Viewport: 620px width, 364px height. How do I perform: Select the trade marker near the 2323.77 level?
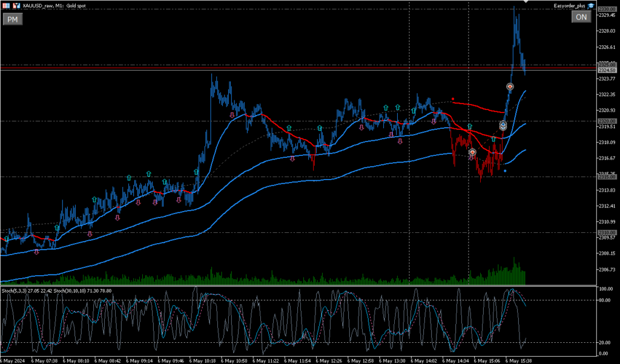510,86
